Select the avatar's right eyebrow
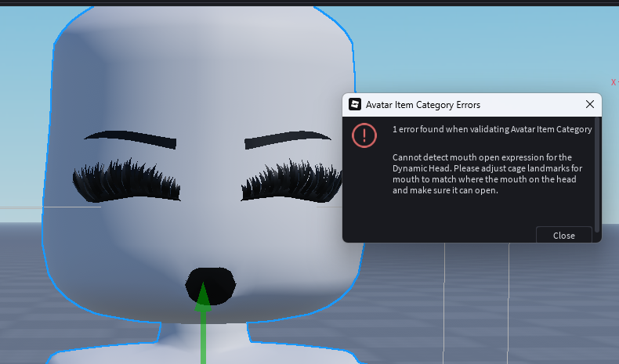Image resolution: width=619 pixels, height=364 pixels. [287, 139]
